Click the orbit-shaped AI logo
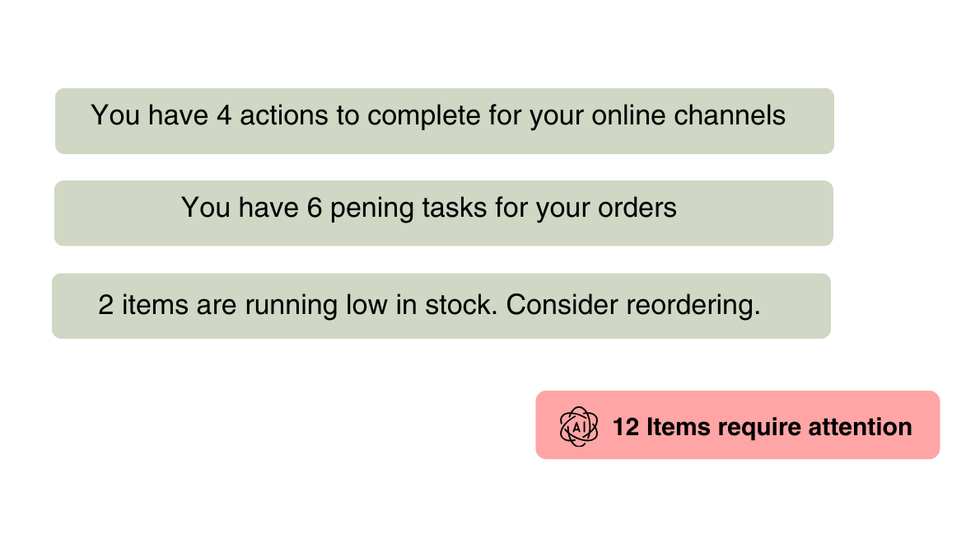This screenshot has height=558, width=980. [579, 427]
